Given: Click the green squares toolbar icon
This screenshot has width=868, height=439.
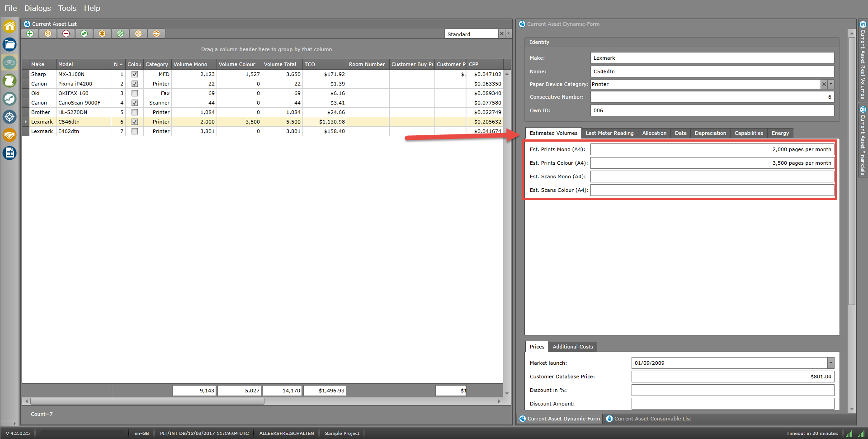Looking at the screenshot, I should pyautogui.click(x=84, y=33).
